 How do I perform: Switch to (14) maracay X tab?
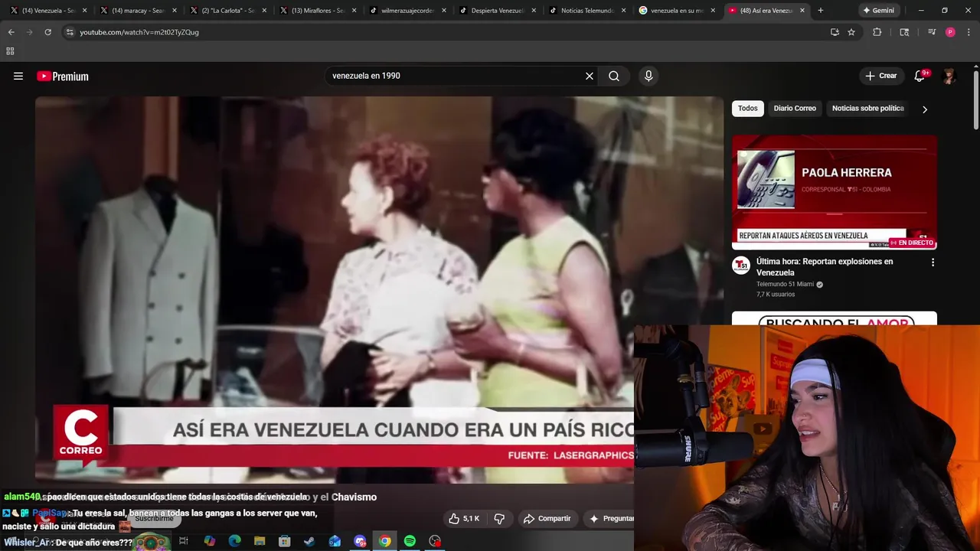point(138,11)
